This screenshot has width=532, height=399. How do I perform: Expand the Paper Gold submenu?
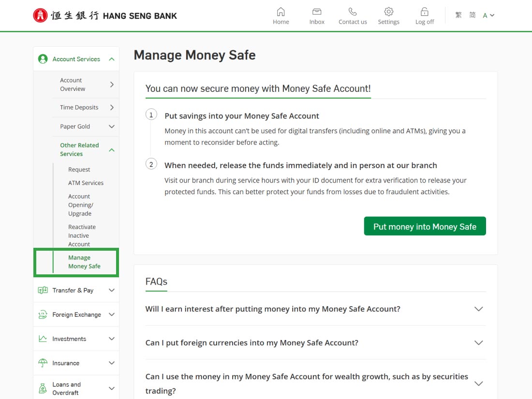(x=112, y=127)
